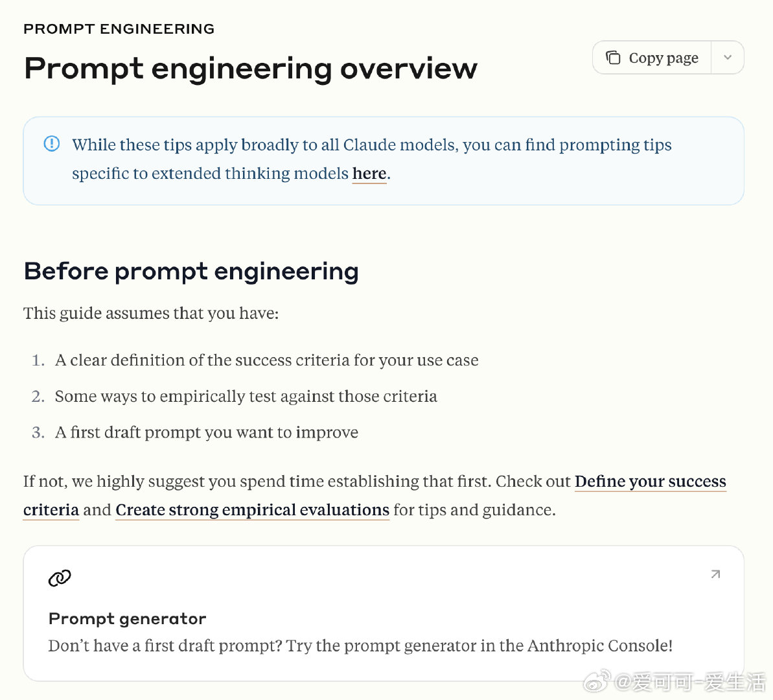The height and width of the screenshot is (700, 773).
Task: Click the Copy page button
Action: click(652, 58)
